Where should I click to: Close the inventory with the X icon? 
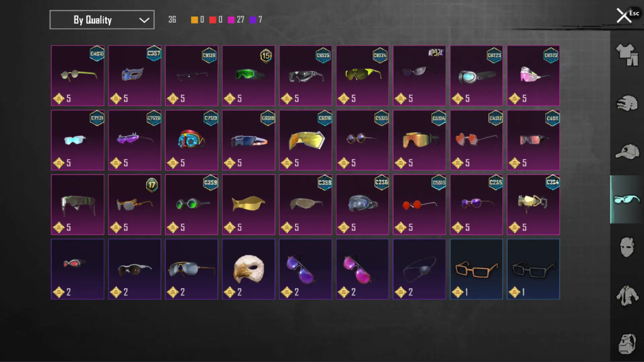click(624, 15)
